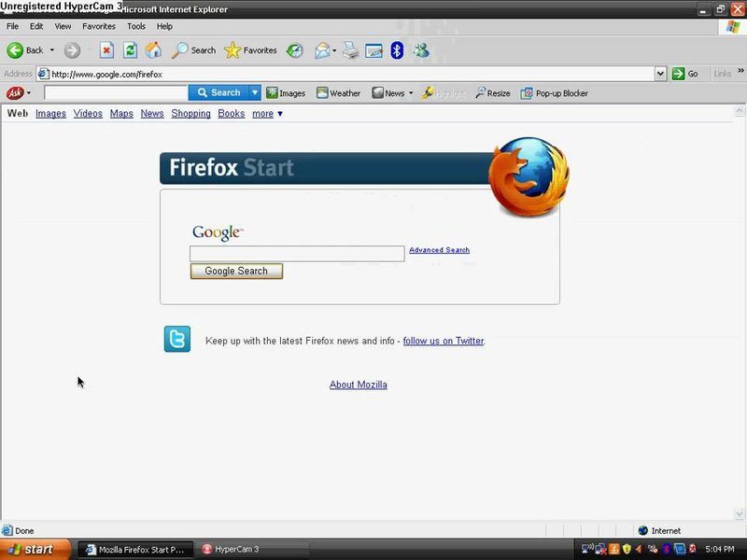Go to the Home page icon
This screenshot has height=560, width=747.
(153, 50)
